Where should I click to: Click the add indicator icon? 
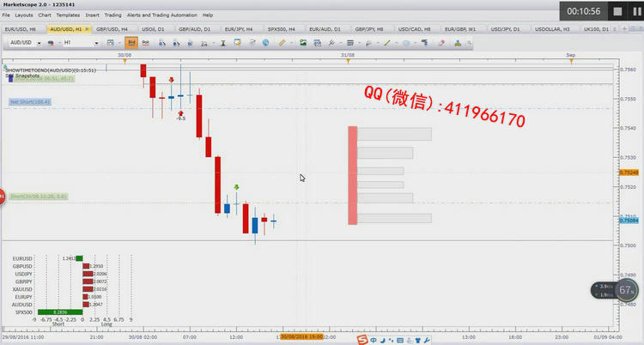click(331, 43)
